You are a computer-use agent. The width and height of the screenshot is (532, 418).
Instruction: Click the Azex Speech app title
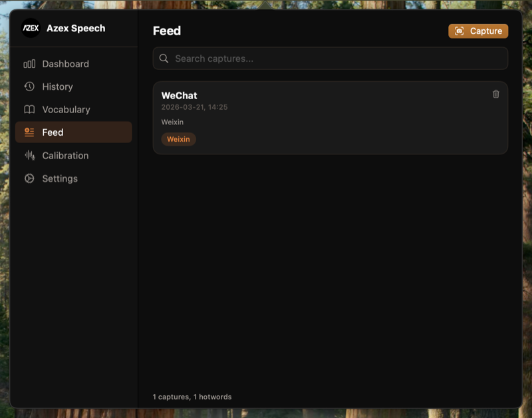(x=76, y=28)
